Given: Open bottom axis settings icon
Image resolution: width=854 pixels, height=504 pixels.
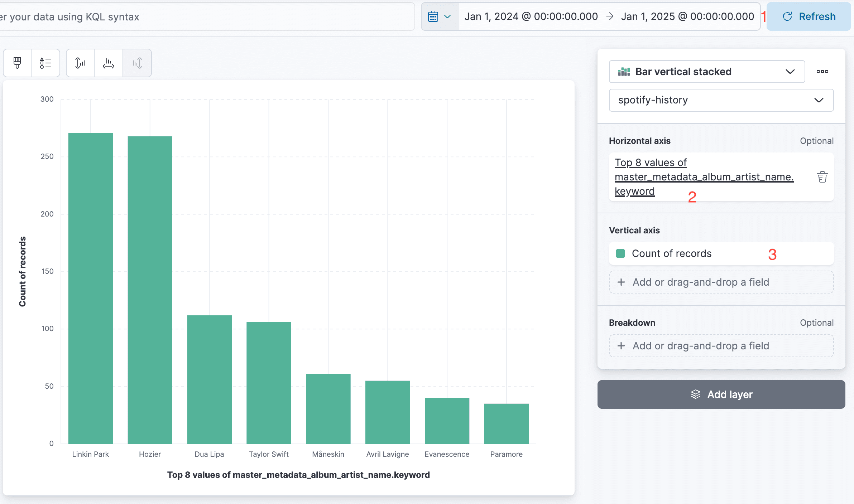Looking at the screenshot, I should pyautogui.click(x=109, y=63).
